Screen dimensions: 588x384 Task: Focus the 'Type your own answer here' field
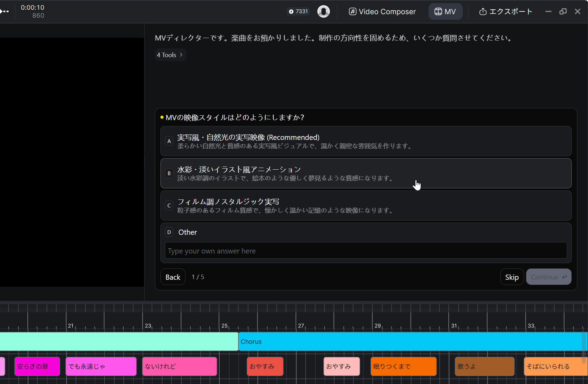[x=366, y=251]
